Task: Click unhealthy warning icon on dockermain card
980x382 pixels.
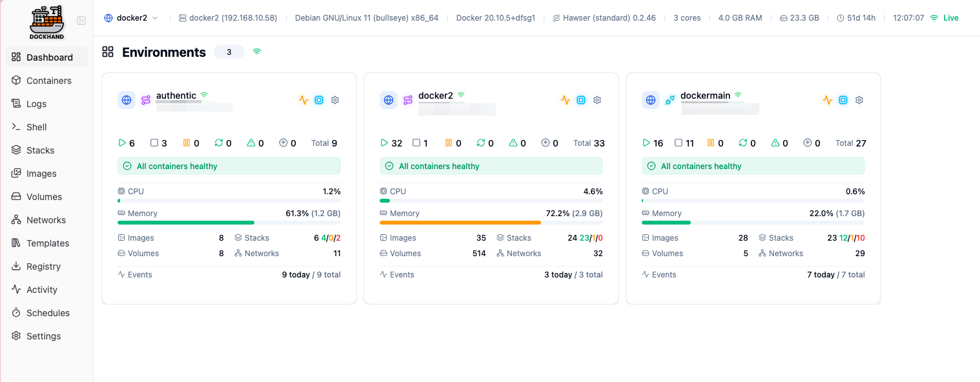Action: tap(775, 143)
